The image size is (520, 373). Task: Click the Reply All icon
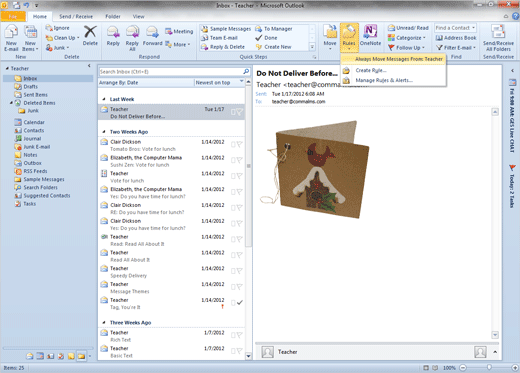[x=132, y=38]
